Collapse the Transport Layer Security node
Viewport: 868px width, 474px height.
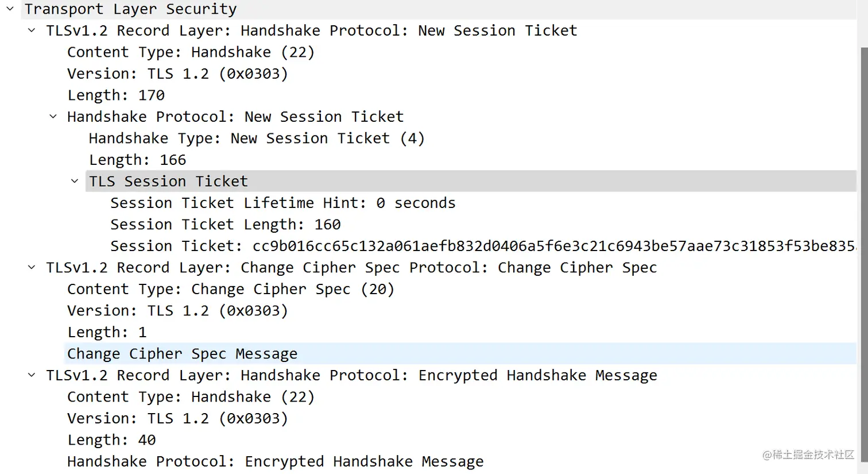click(x=10, y=9)
